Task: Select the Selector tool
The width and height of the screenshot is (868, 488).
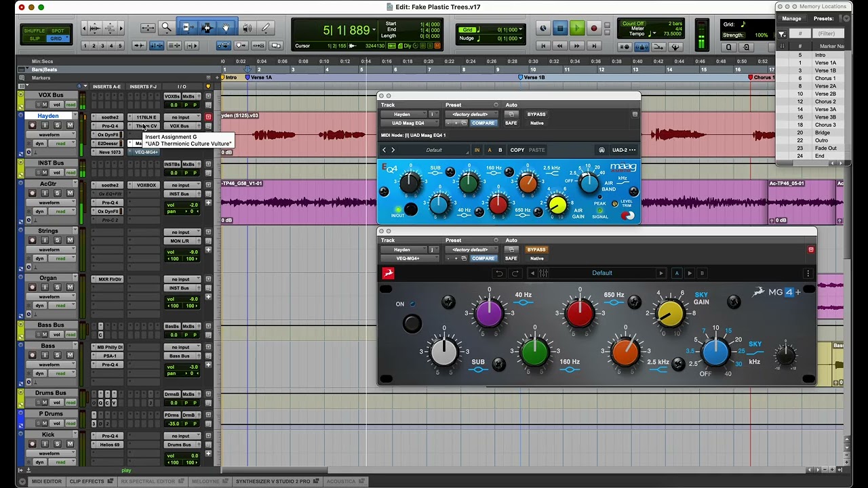Action: (x=207, y=28)
